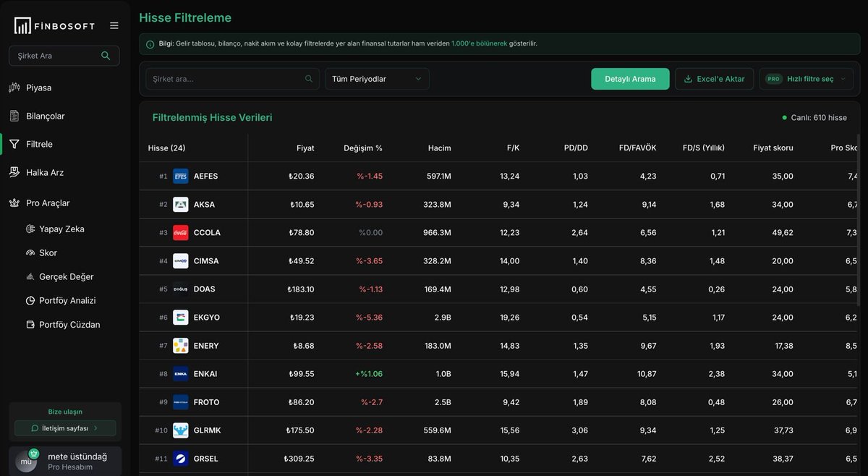Click the Detaylı Arama button
This screenshot has height=476, width=868.
[630, 79]
